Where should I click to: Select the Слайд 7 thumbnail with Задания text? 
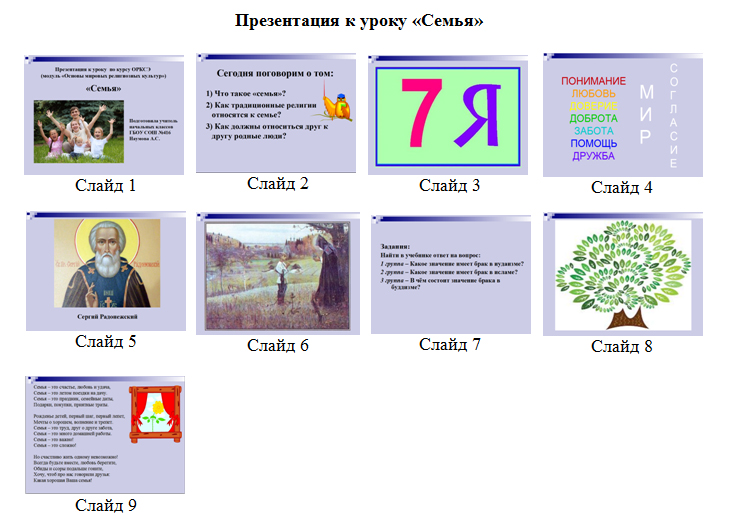click(x=451, y=274)
